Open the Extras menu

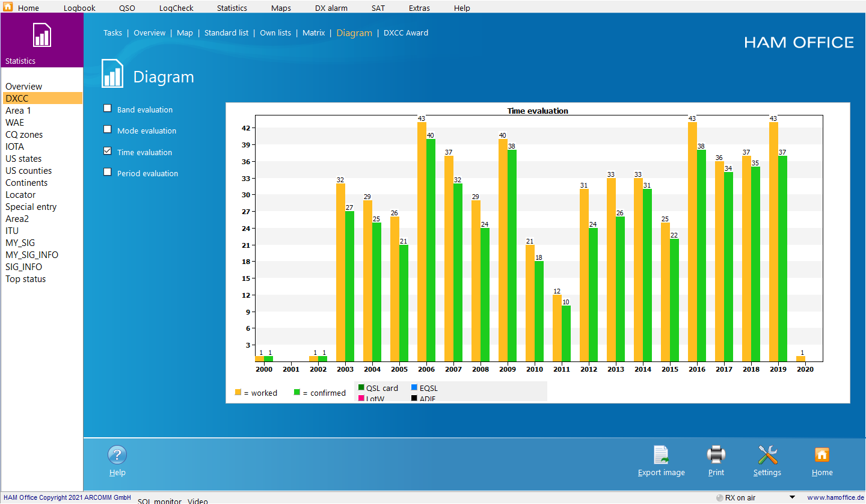click(419, 8)
